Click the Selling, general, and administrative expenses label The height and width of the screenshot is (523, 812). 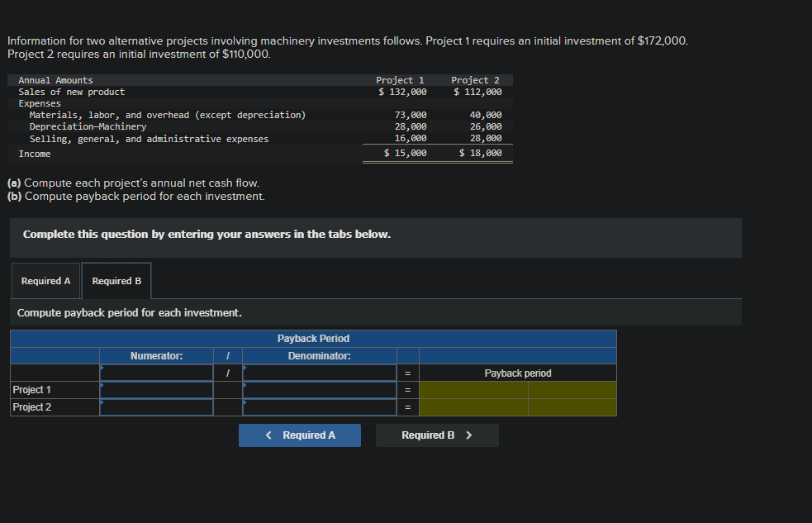tap(150, 139)
